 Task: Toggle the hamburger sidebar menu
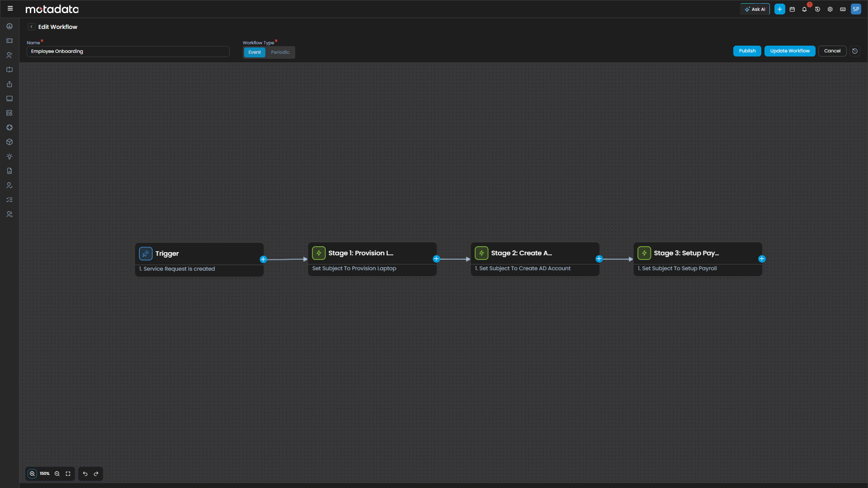pyautogui.click(x=10, y=9)
